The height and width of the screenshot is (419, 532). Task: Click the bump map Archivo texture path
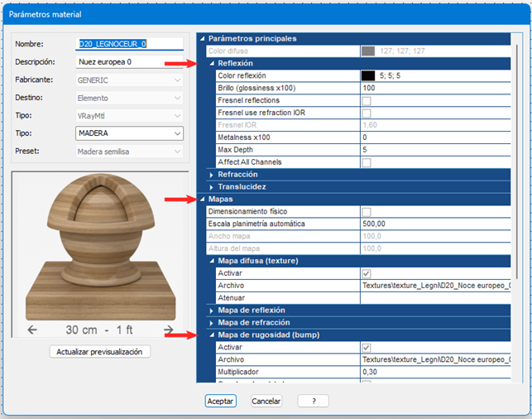(436, 359)
